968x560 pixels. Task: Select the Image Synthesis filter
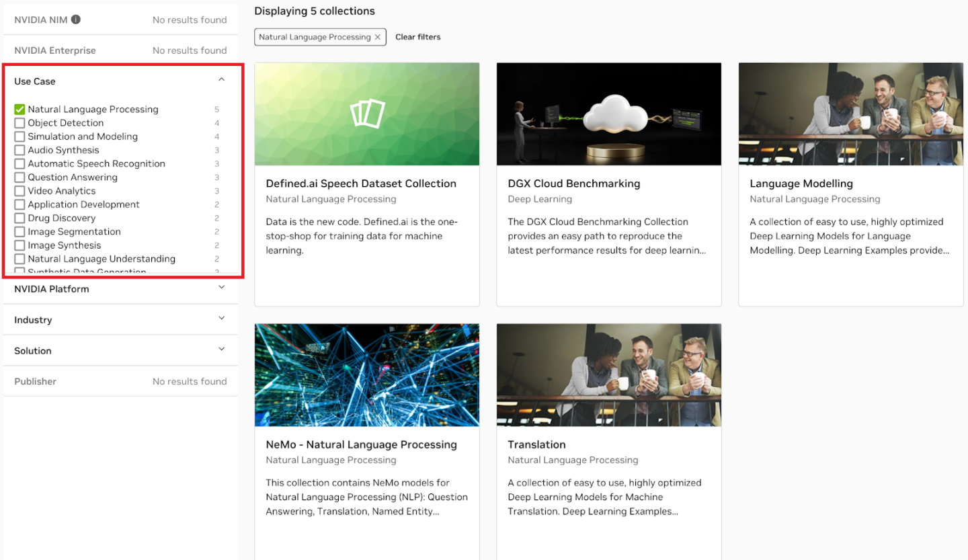(x=19, y=245)
